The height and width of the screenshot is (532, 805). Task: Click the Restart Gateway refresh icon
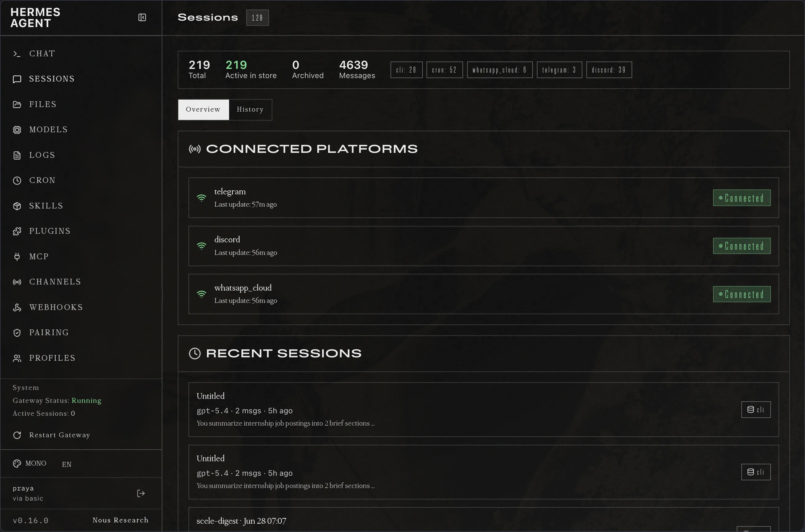click(x=17, y=435)
